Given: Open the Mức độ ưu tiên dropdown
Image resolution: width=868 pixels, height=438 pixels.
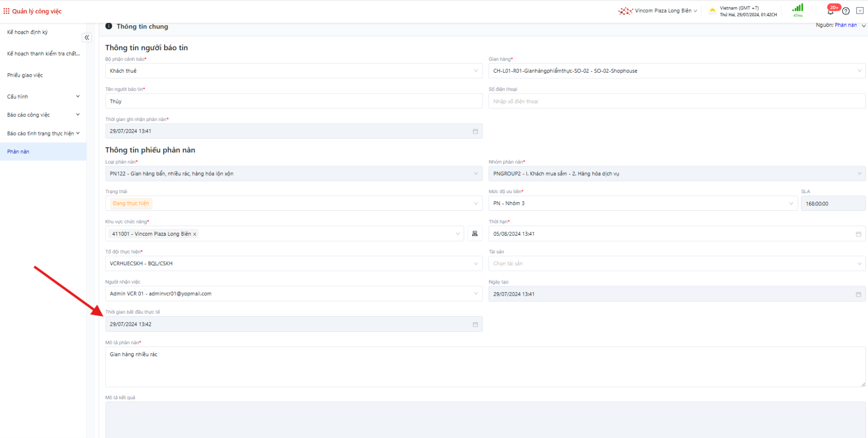Looking at the screenshot, I should coord(642,203).
